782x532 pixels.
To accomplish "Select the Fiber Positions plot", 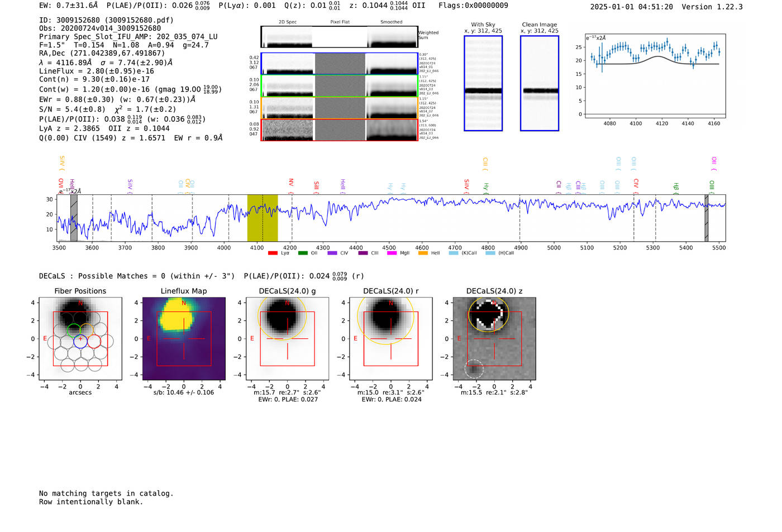I will 80,339.
